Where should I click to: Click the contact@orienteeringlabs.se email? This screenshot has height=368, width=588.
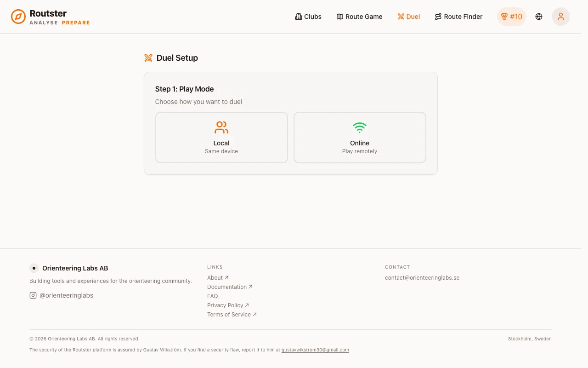coord(422,278)
